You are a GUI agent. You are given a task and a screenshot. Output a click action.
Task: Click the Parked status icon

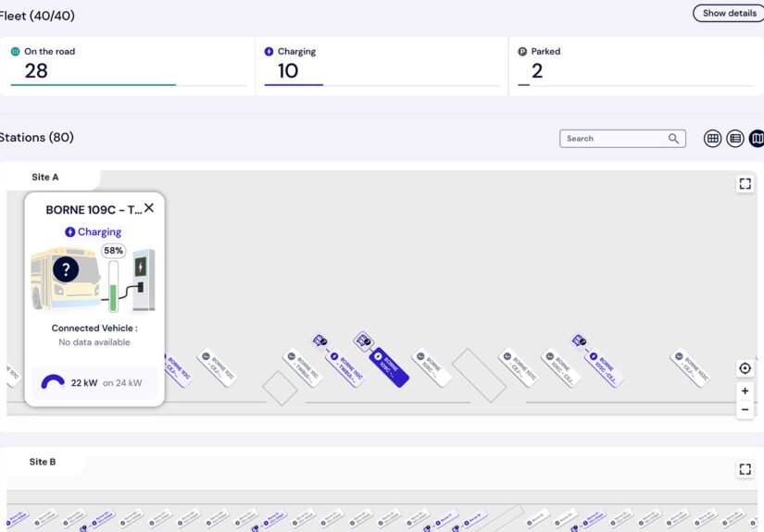(x=522, y=51)
